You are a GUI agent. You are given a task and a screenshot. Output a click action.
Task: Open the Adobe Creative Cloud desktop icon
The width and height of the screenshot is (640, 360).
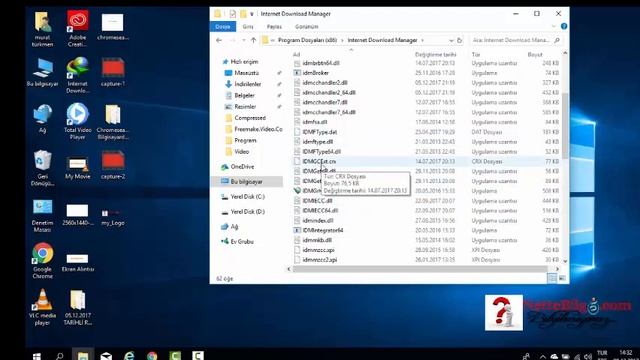click(x=78, y=28)
